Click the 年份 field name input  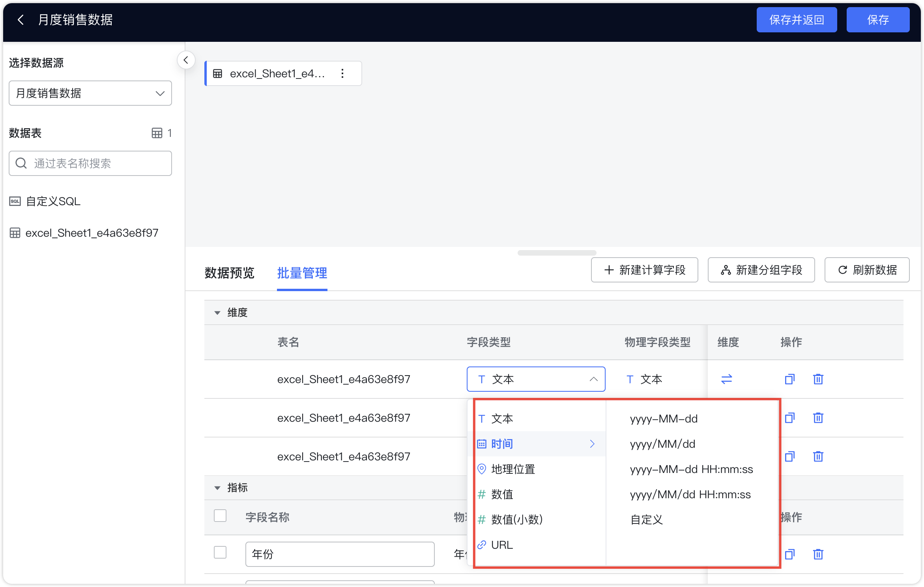(x=340, y=554)
